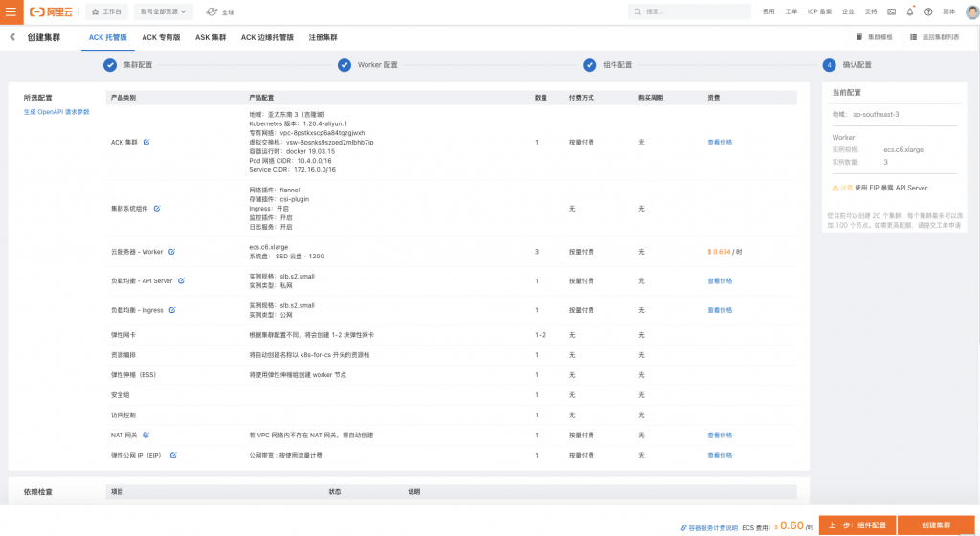
Task: Switch to 注册集群 tab
Action: coord(323,37)
